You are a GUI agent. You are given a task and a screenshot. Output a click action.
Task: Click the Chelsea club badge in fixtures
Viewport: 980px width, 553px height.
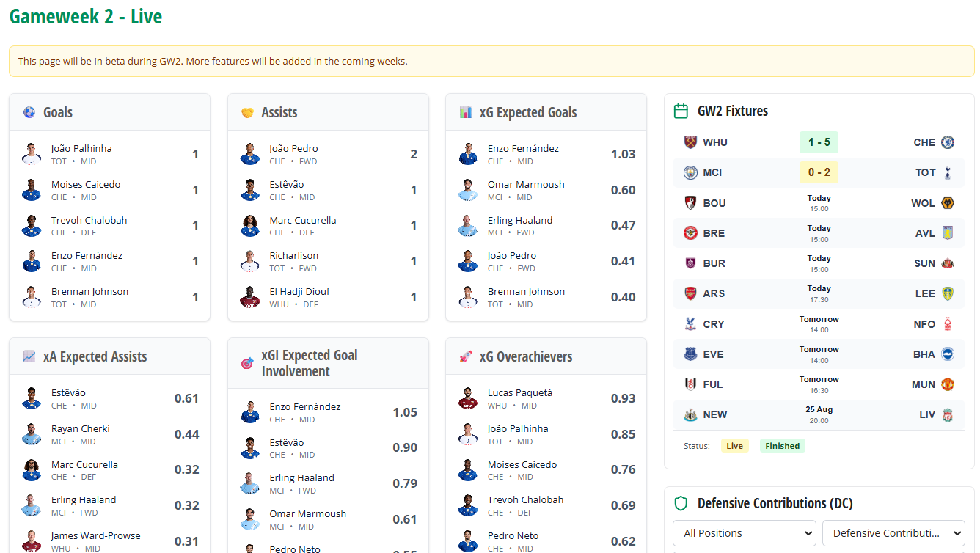pos(947,142)
